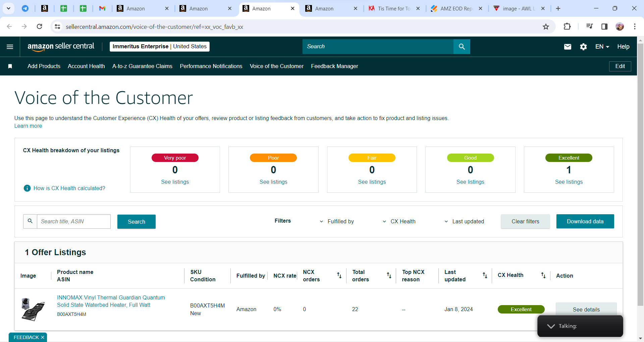Image resolution: width=644 pixels, height=342 pixels.
Task: Switch to the AMZ EOD Rep browser tab
Action: [456, 8]
